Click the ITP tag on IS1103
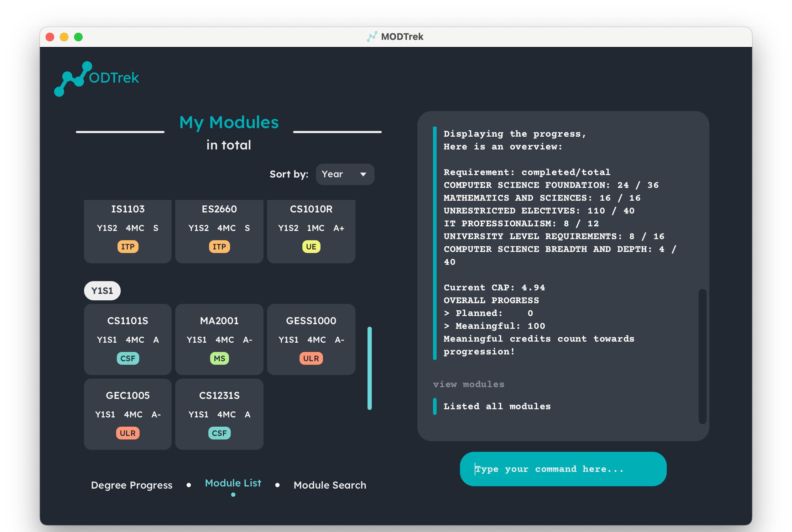The image size is (792, 532). (x=128, y=247)
